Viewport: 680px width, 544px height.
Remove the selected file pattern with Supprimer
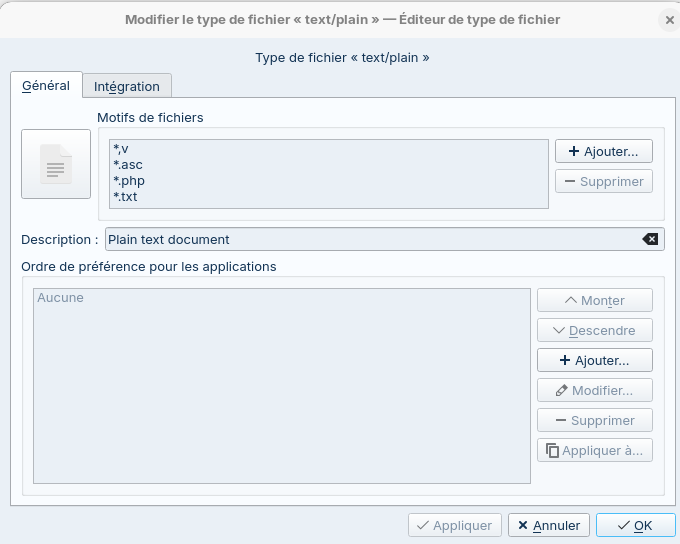pos(604,181)
